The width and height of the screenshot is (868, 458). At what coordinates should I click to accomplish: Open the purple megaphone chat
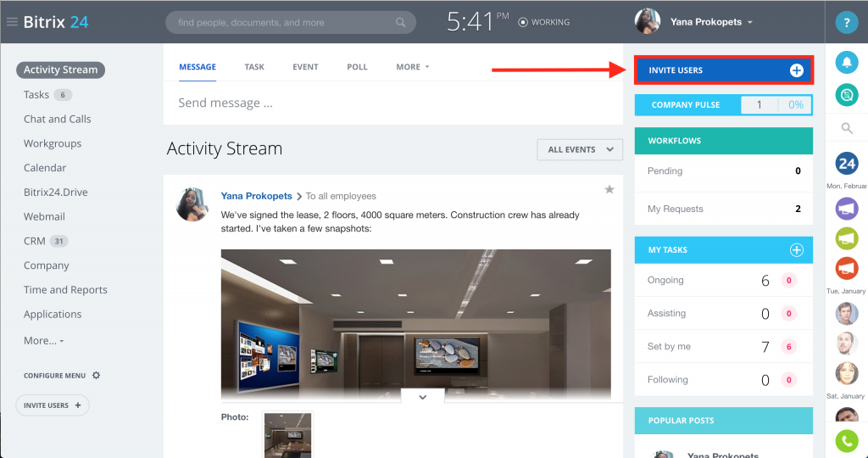(x=847, y=209)
